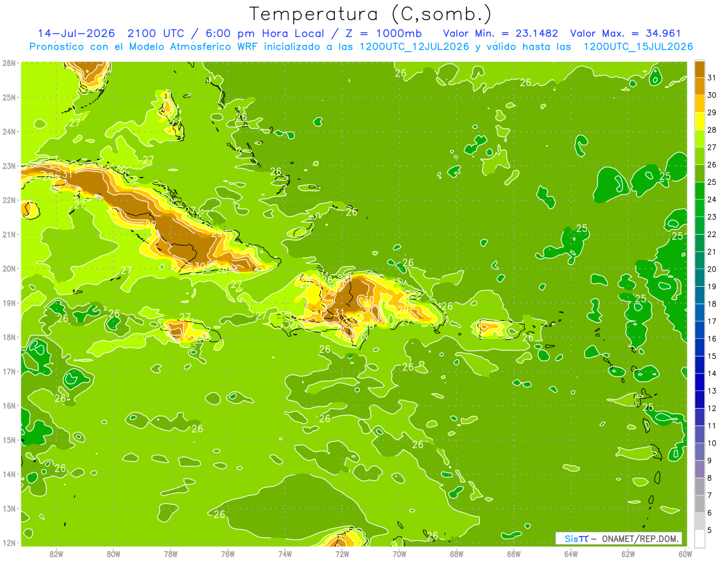Click the '12N' latitude axis label
The width and height of the screenshot is (728, 562).
(x=9, y=543)
